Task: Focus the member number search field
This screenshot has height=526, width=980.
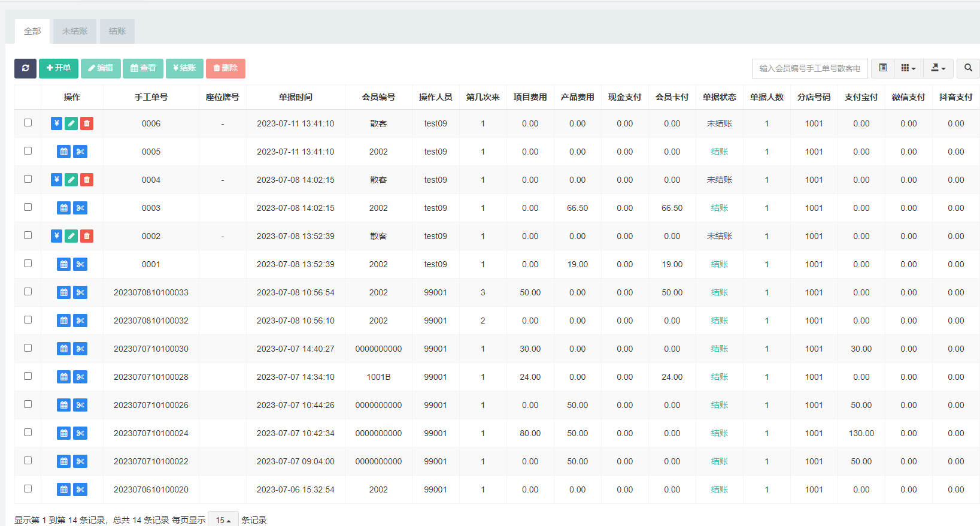Action: tap(810, 68)
